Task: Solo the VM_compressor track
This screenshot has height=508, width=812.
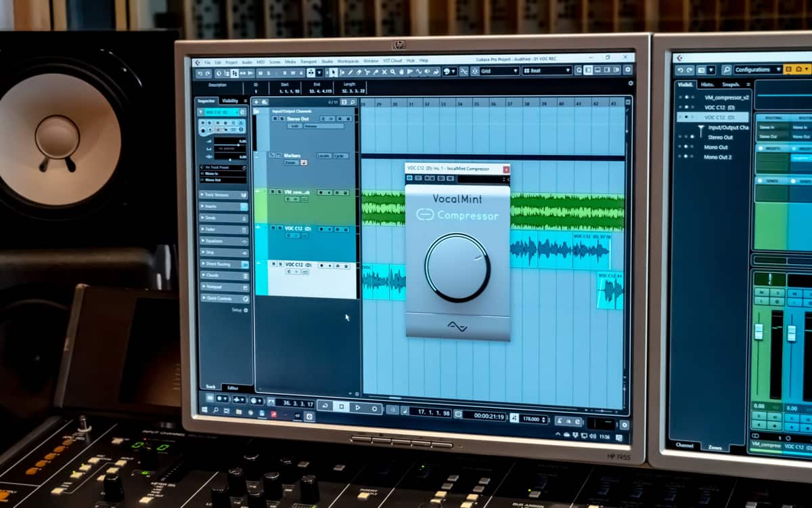Action: point(279,192)
